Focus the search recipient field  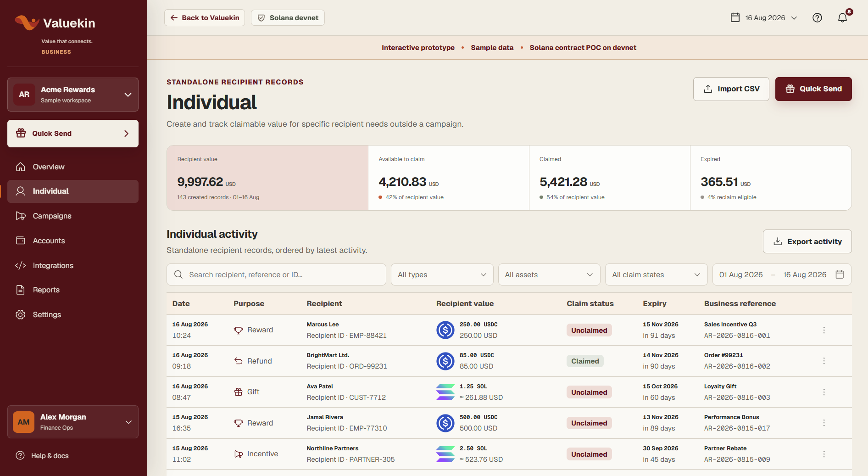click(276, 274)
